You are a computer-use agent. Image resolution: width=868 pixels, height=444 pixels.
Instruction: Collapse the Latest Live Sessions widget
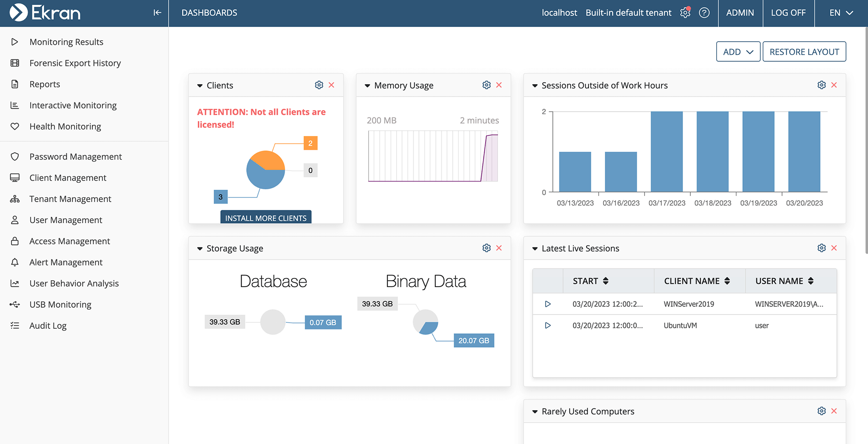tap(535, 249)
